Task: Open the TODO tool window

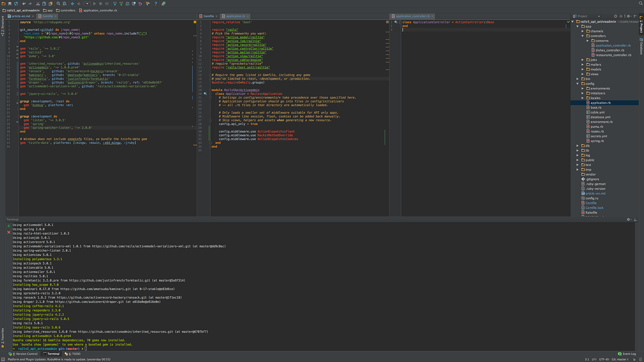Action: pos(74,354)
